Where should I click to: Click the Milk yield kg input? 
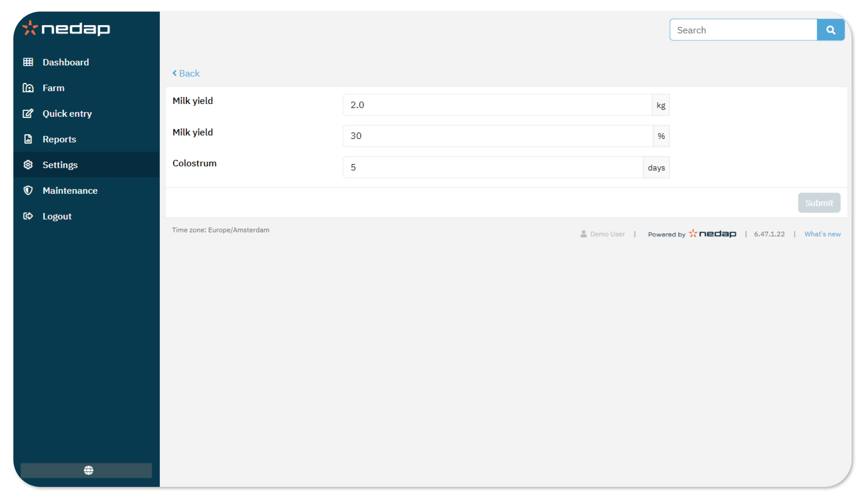tap(497, 105)
